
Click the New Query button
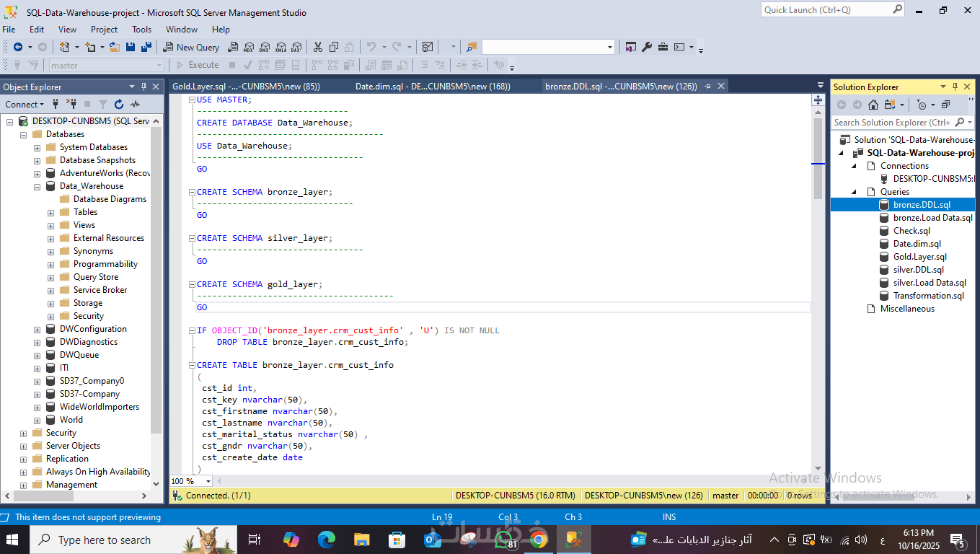[191, 47]
